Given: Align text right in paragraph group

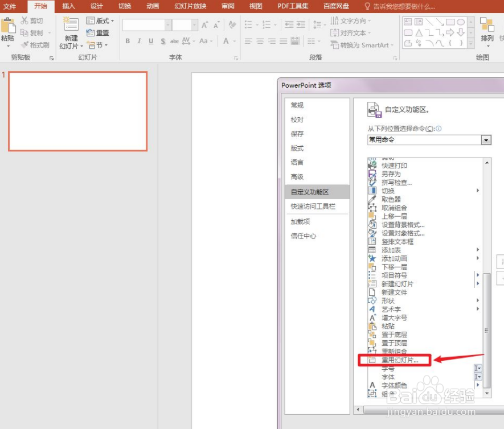Looking at the screenshot, I should (x=272, y=41).
